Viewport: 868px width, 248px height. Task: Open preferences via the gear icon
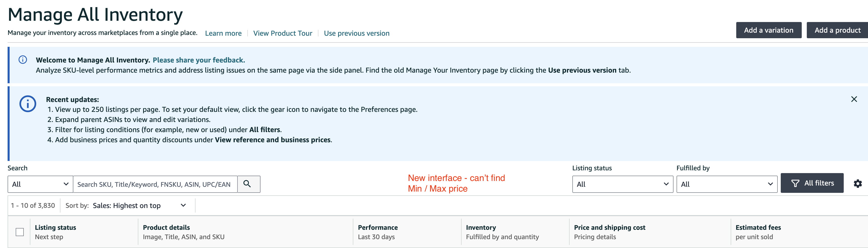pyautogui.click(x=858, y=184)
